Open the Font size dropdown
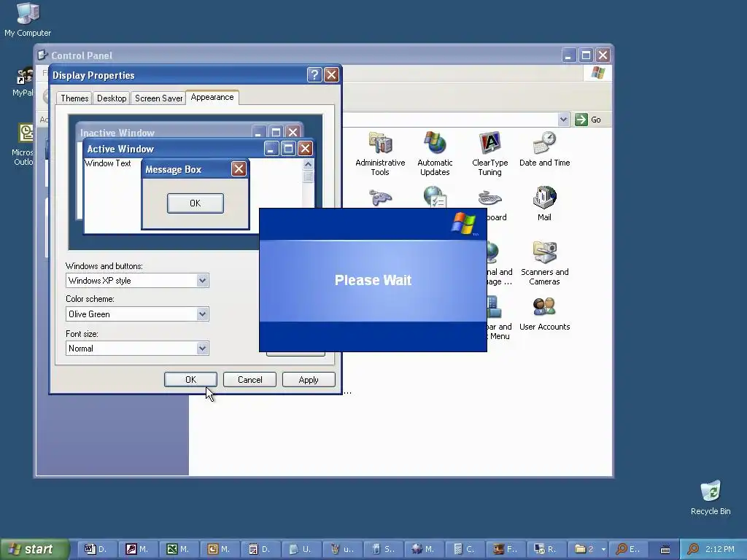747x560 pixels. [202, 348]
